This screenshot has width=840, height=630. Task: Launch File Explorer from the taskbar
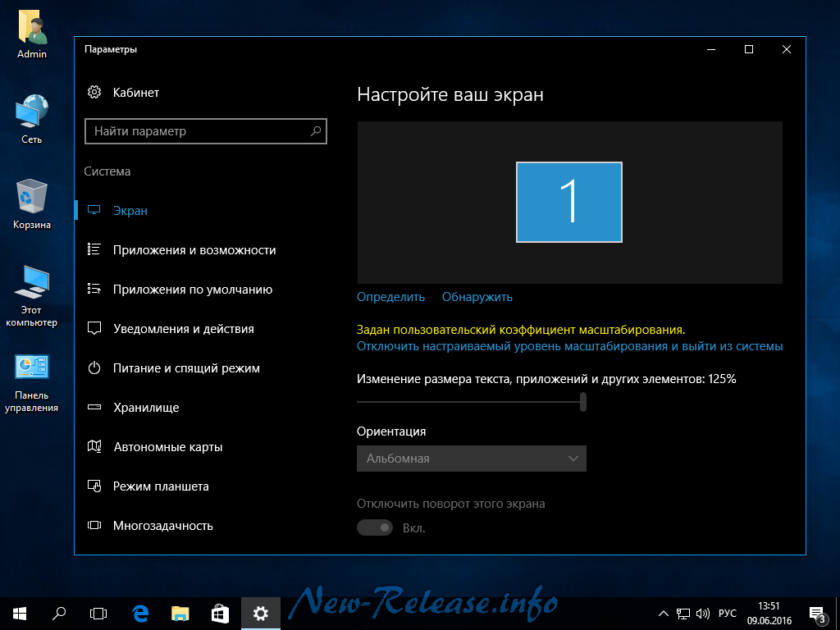coord(180,613)
